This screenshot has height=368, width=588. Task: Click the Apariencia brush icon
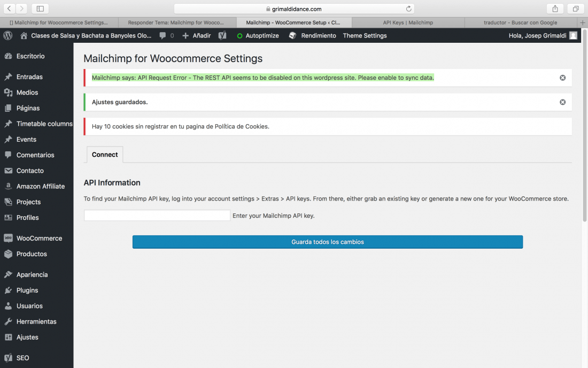8,274
